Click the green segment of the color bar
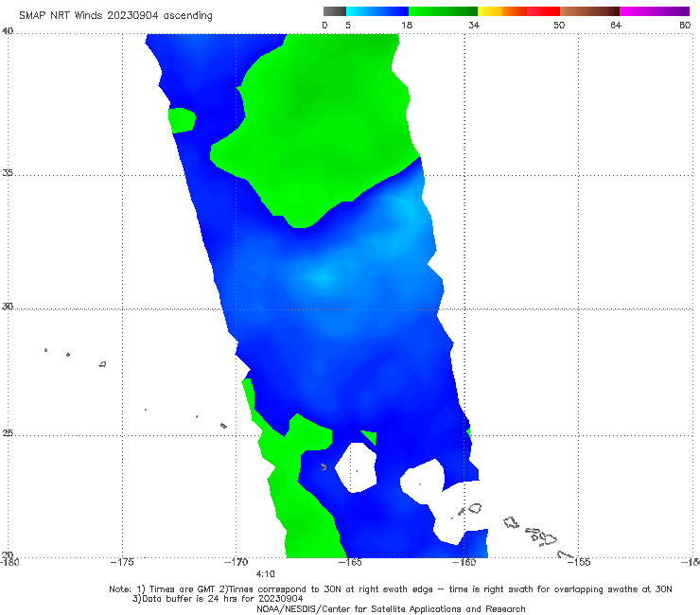This screenshot has height=615, width=700. [x=443, y=11]
